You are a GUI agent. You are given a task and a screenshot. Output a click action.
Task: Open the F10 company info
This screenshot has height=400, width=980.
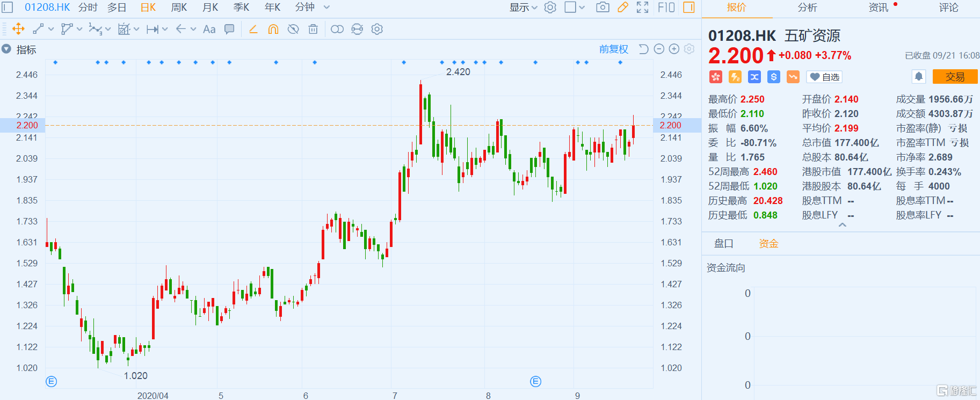[x=666, y=8]
